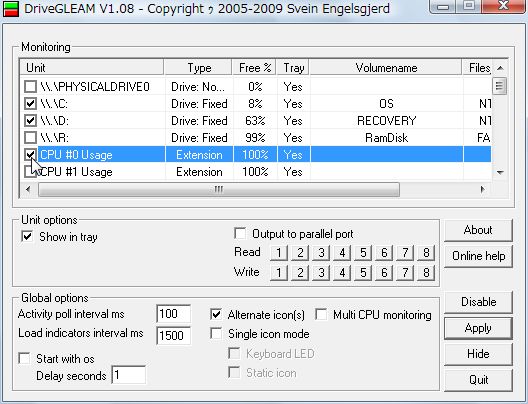The image size is (528, 404).
Task: Click the 63% free value
Action: [x=255, y=121]
